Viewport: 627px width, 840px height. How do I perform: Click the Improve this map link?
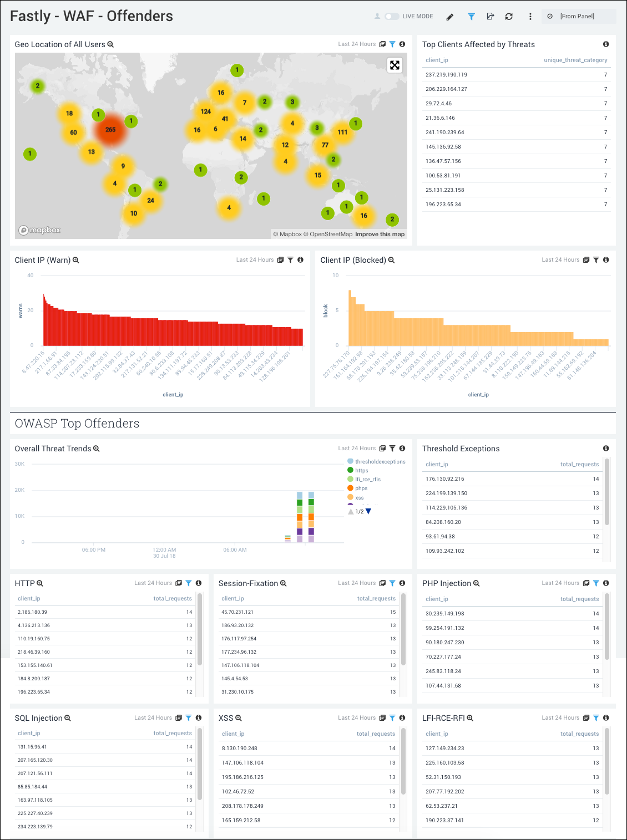380,234
